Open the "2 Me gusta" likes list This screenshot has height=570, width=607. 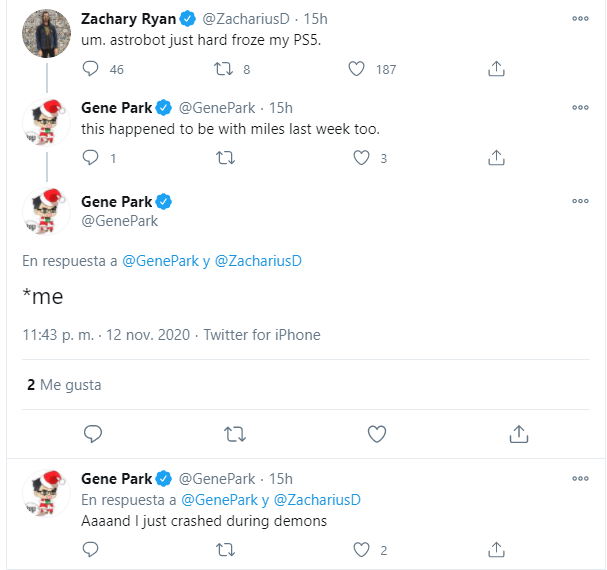click(x=64, y=385)
